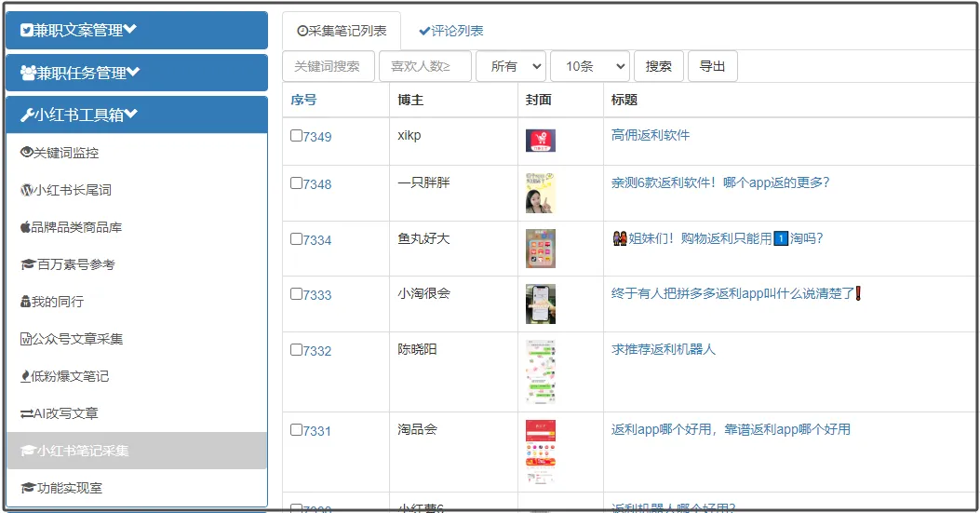Open note 返利app哪个好用，靠谱返利app哪个好用
Screen dimensions: 980x513
[x=731, y=429]
